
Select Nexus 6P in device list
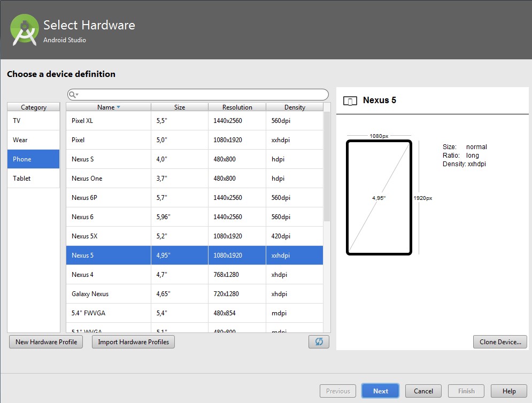pos(194,198)
